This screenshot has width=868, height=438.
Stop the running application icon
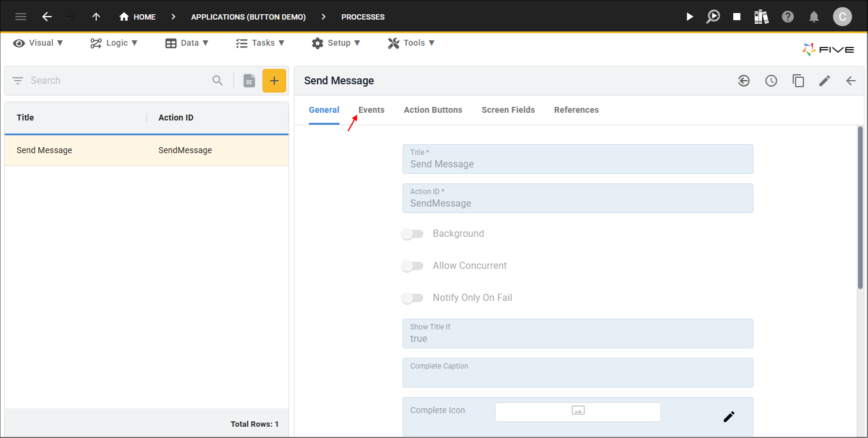tap(737, 17)
